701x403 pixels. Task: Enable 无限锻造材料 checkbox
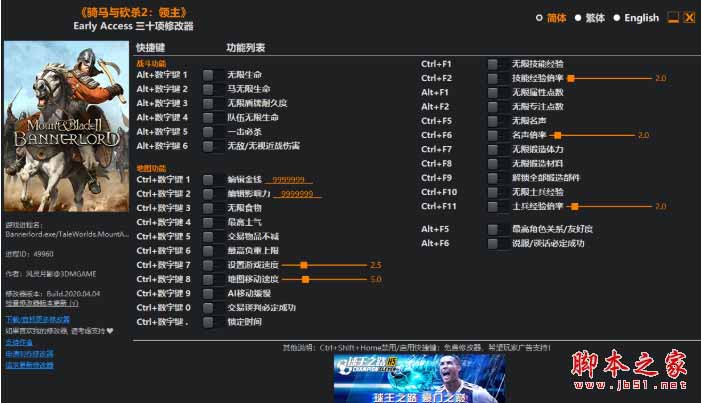click(x=492, y=164)
